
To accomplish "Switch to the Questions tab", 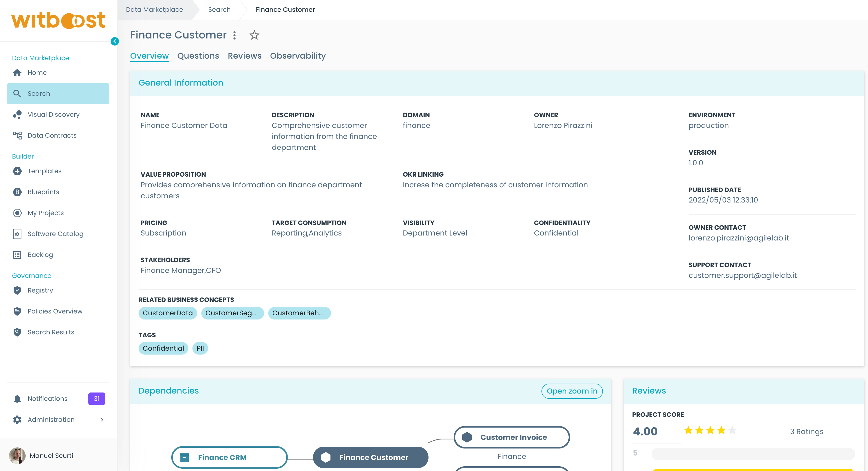I will [198, 56].
